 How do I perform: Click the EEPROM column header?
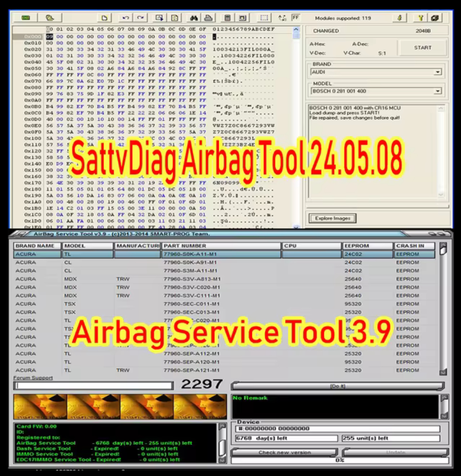367,246
